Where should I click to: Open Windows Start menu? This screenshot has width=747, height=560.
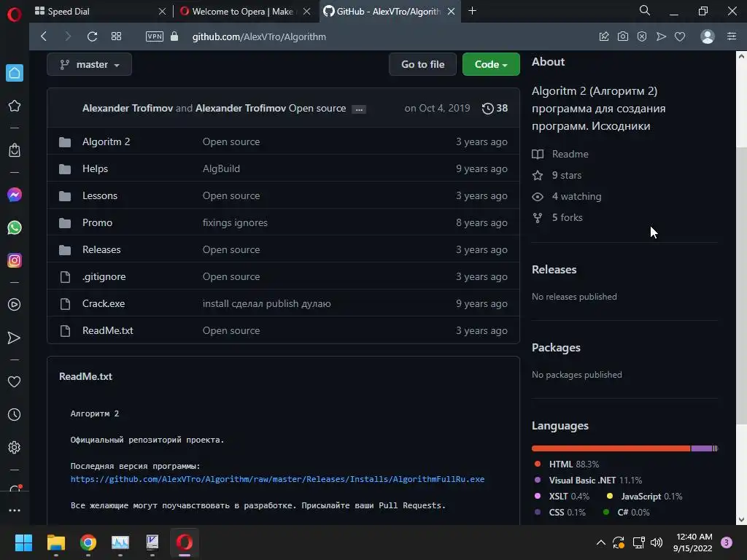pyautogui.click(x=23, y=542)
